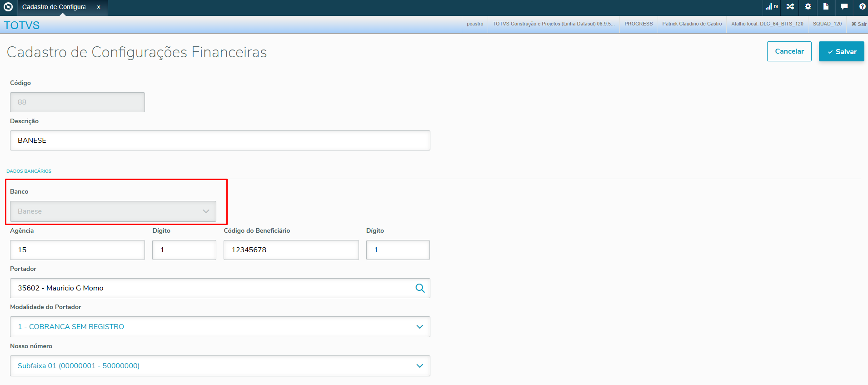Open the help question mark icon
The image size is (868, 385).
coord(862,7)
